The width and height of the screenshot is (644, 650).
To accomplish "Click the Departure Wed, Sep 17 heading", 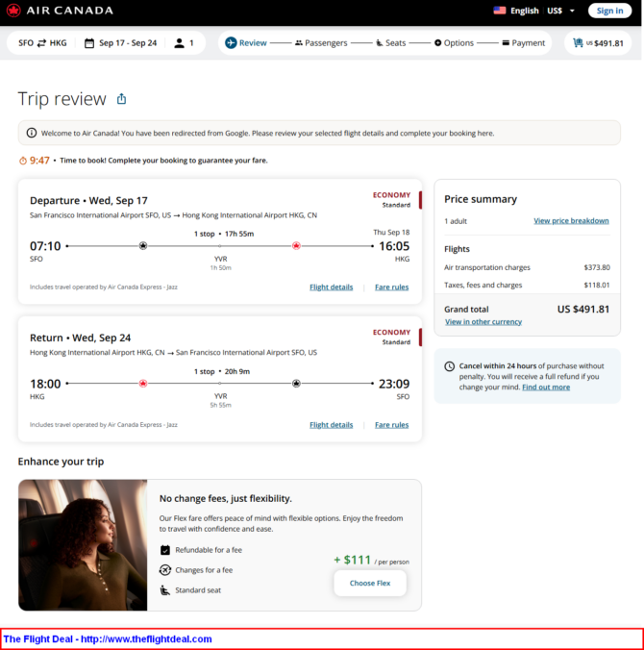I will click(88, 201).
